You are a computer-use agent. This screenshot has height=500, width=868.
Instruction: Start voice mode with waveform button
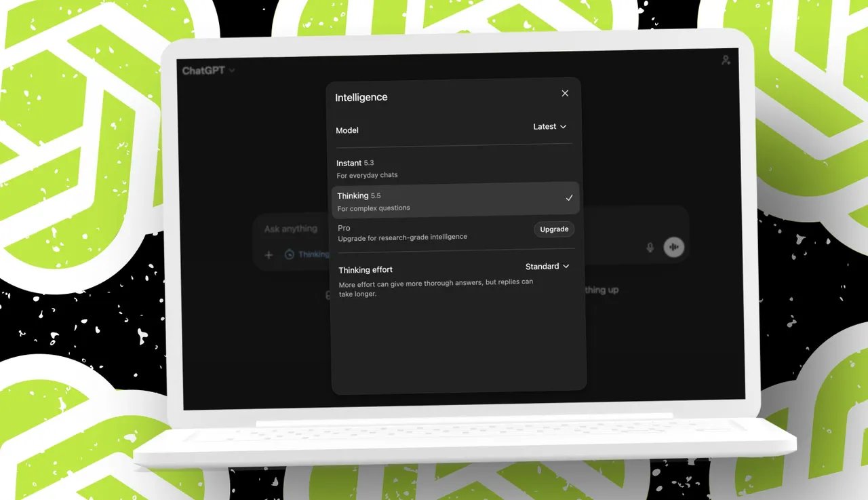tap(674, 247)
